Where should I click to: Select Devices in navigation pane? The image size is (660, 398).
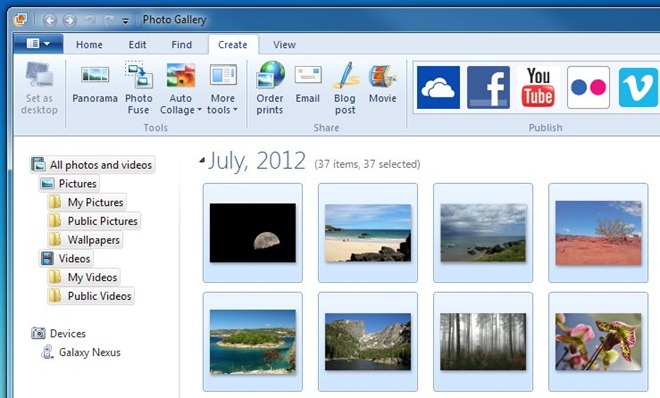pos(59,333)
